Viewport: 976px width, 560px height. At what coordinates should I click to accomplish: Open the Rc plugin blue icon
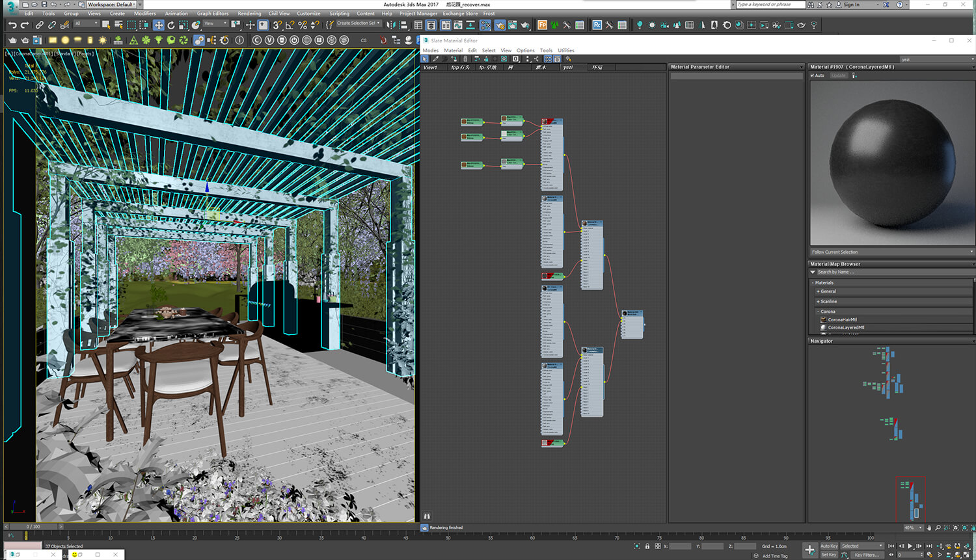pos(597,25)
